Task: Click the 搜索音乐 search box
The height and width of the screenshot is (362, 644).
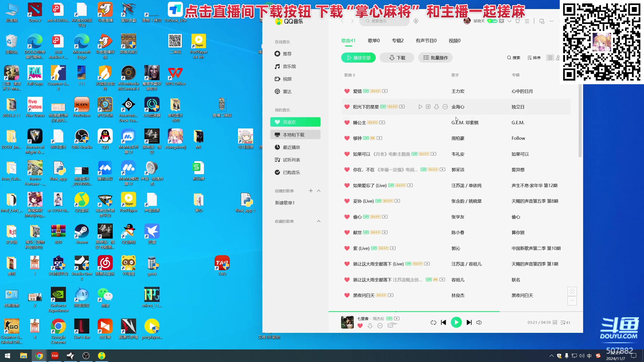Action: [384, 21]
